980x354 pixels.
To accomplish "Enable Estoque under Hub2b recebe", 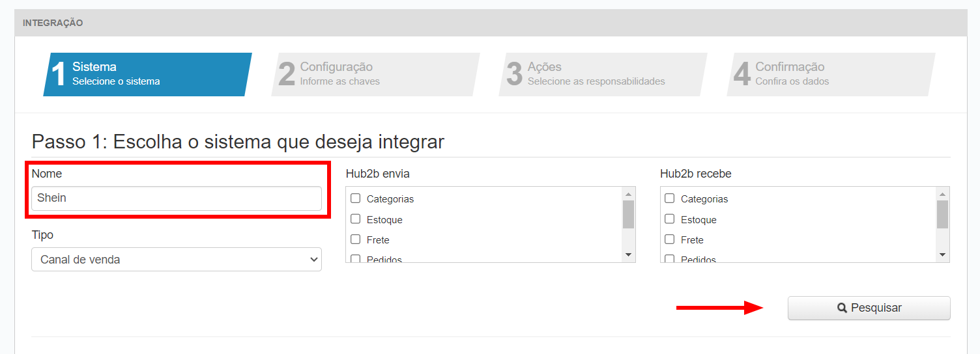I will tap(669, 219).
